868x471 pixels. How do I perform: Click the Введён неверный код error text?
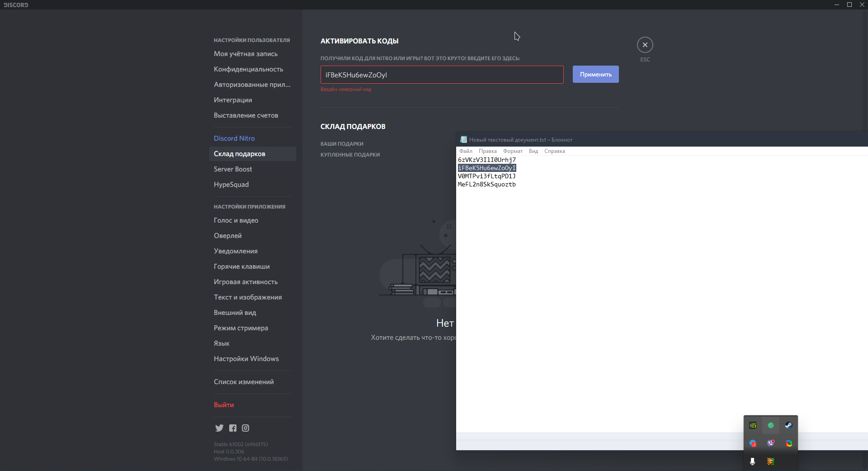pyautogui.click(x=345, y=90)
